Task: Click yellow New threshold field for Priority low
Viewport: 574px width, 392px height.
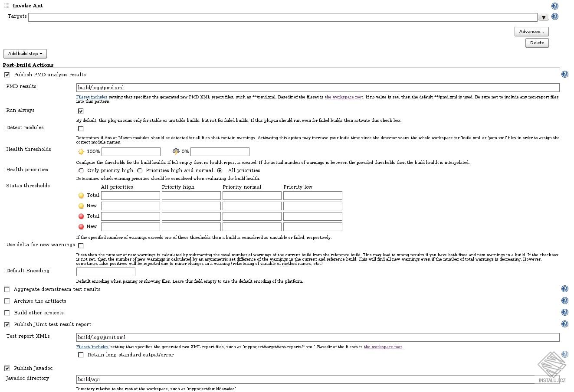Action: tap(313, 206)
